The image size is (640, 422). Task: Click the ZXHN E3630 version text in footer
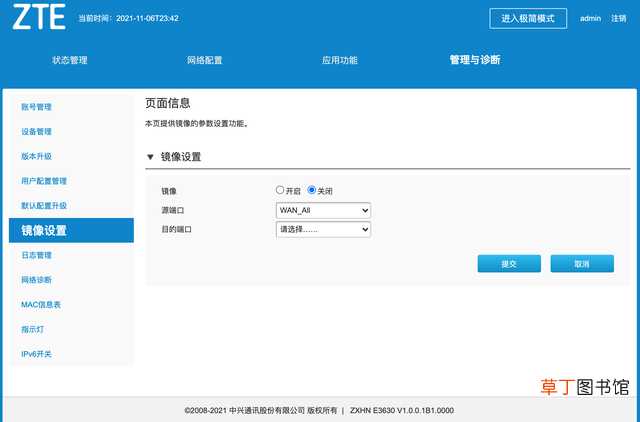point(402,410)
